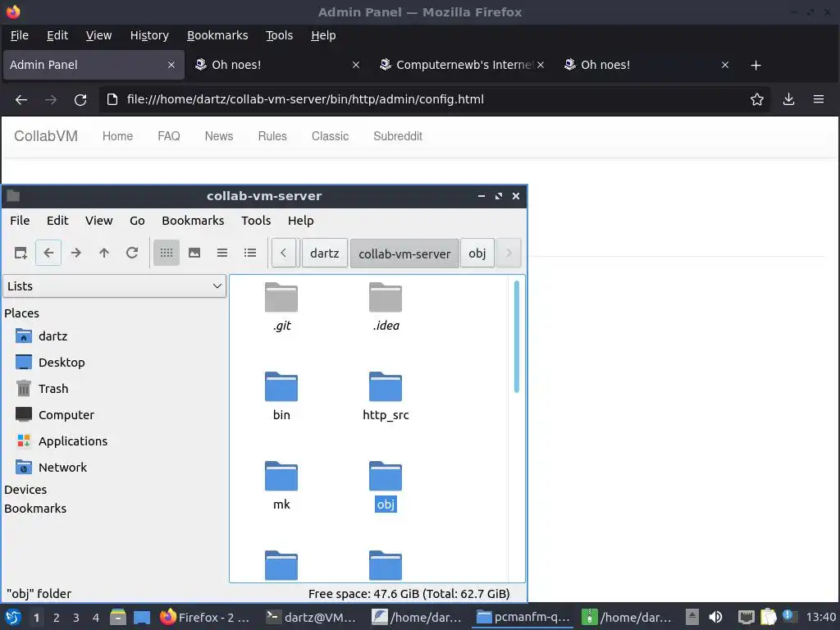Open Firefox History menu
840x630 pixels.
149,35
